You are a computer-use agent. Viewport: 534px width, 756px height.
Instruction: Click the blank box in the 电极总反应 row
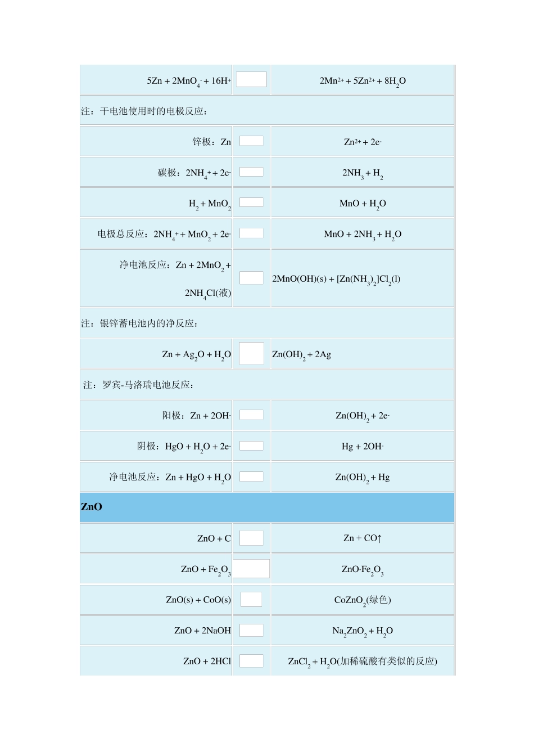(x=251, y=233)
